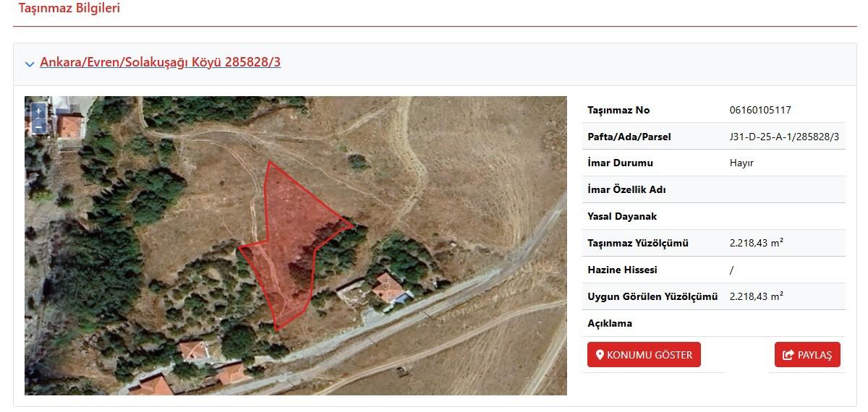The height and width of the screenshot is (412, 868).
Task: Click the location pin icon on Konumu Göster
Action: (600, 355)
